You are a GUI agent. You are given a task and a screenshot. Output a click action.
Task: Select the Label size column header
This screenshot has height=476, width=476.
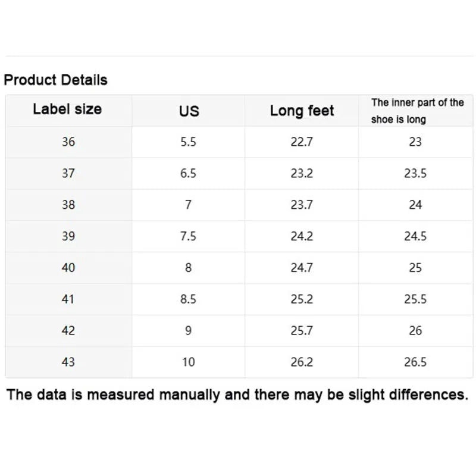click(67, 109)
